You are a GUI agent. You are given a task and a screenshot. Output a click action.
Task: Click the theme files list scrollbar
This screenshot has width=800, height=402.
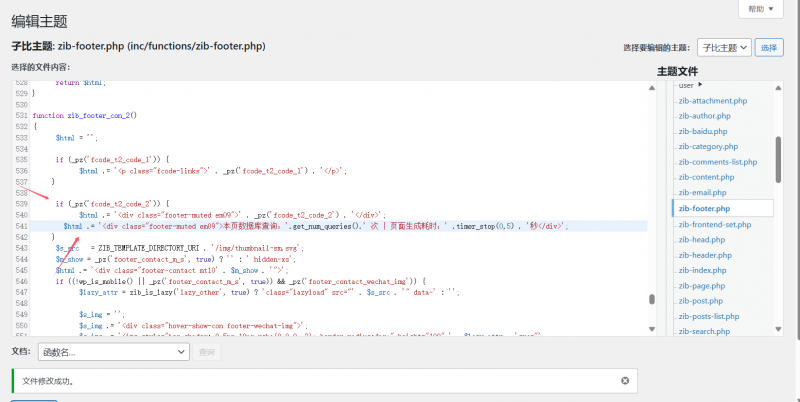coord(779,160)
